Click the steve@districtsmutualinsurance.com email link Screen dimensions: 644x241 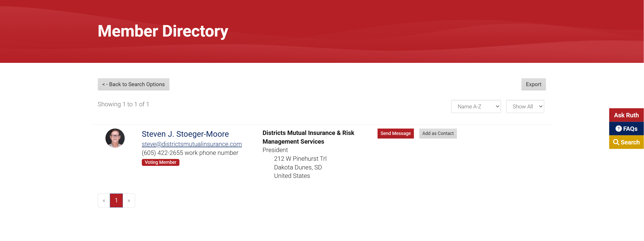(x=192, y=144)
